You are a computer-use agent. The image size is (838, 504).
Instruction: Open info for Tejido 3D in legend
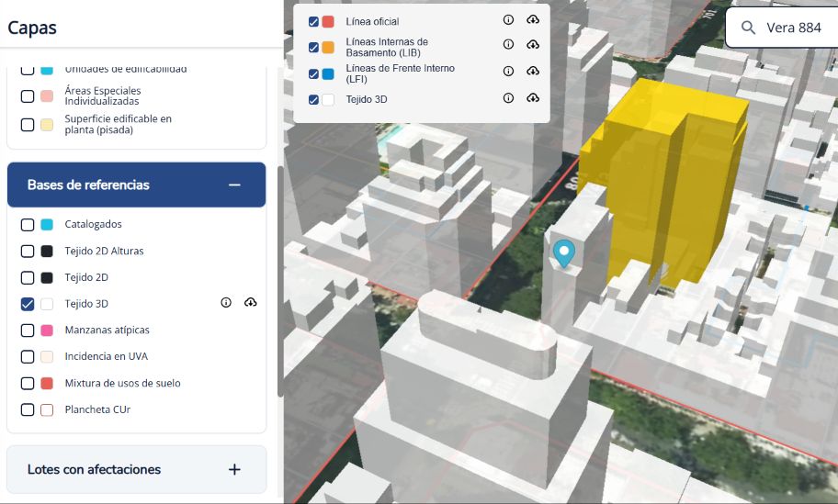(x=508, y=97)
